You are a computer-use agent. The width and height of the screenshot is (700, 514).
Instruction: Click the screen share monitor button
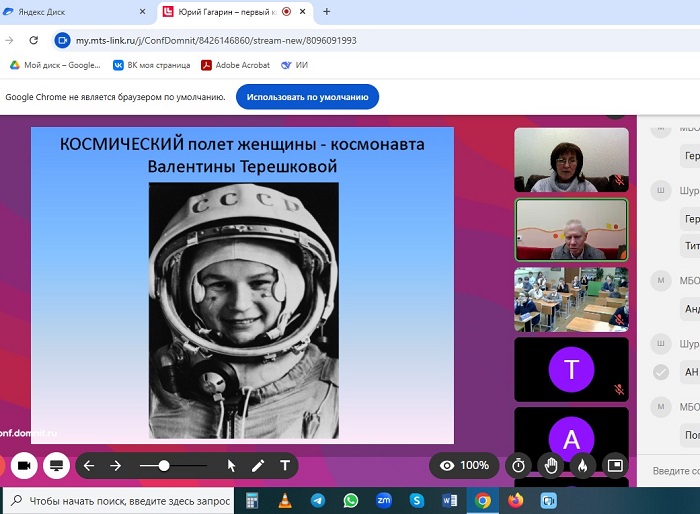coord(57,465)
